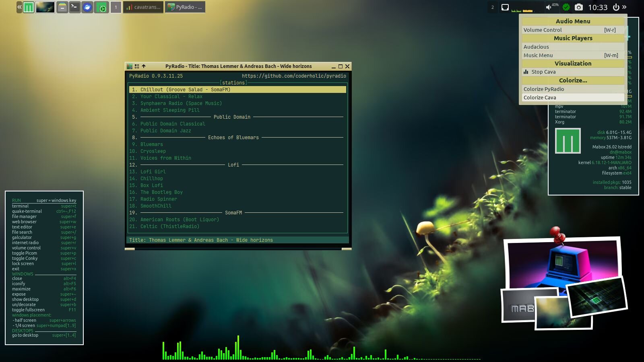The image size is (644, 362).
Task: Collapse the left panel chevron arrows
Action: point(19,7)
